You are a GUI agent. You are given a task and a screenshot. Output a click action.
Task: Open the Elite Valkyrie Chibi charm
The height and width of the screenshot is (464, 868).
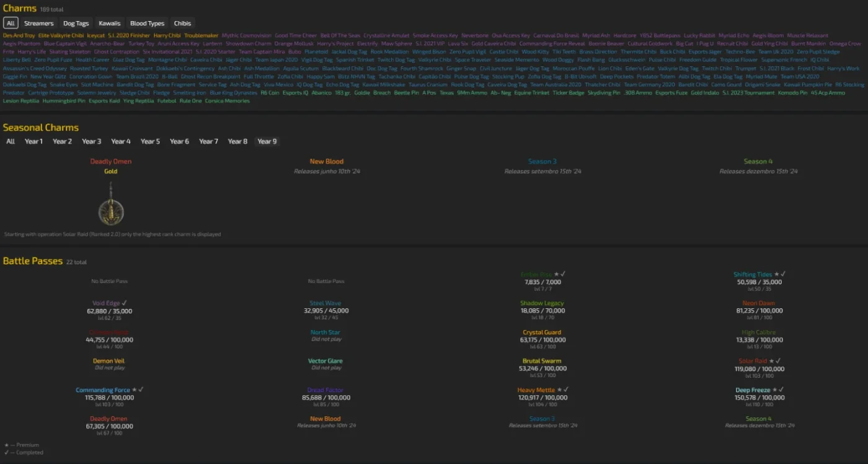(x=61, y=35)
